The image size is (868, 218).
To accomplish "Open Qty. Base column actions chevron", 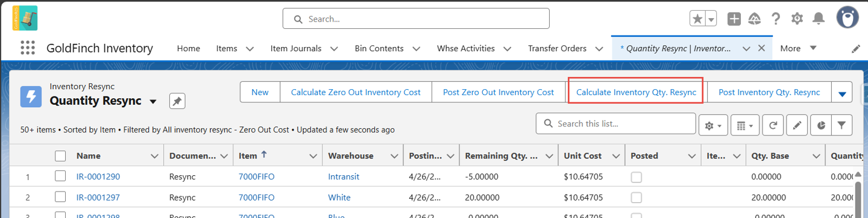I will 816,156.
